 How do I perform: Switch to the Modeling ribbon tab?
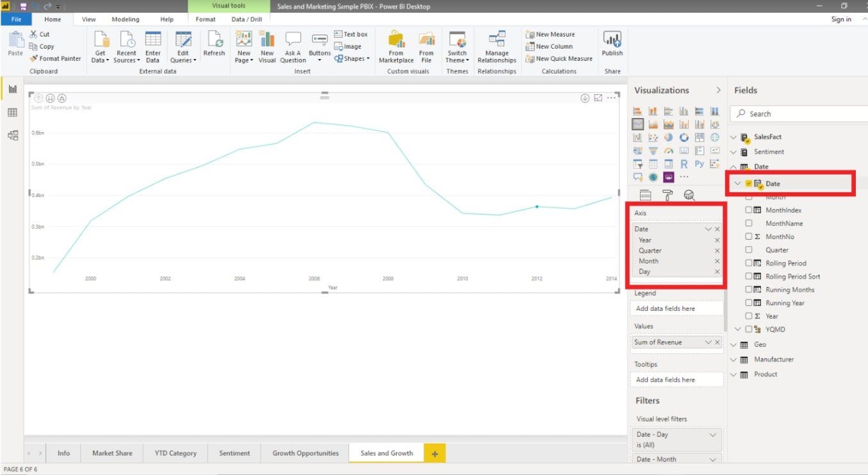(124, 19)
